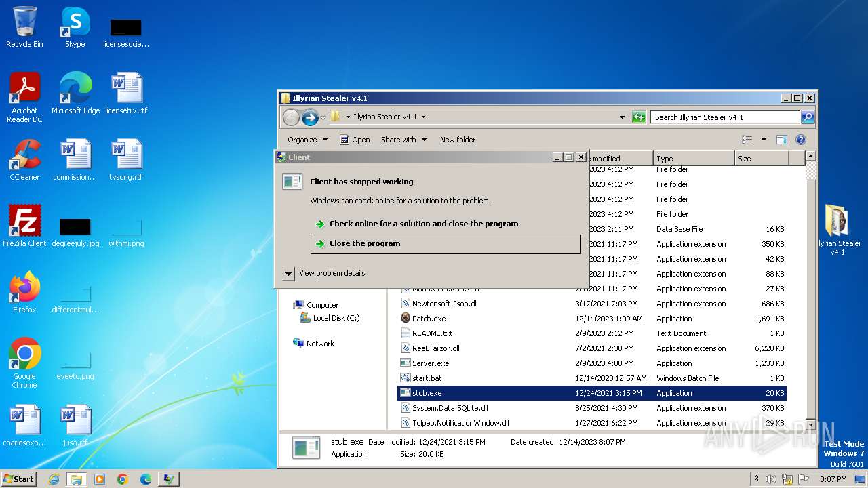
Task: Open licensetry.rtf document on desktop
Action: pos(126,94)
